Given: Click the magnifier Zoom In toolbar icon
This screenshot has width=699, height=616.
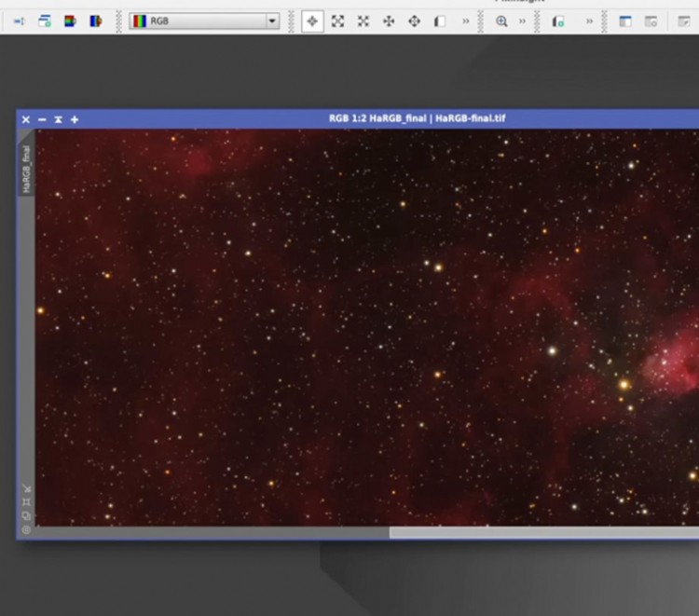Looking at the screenshot, I should [501, 21].
